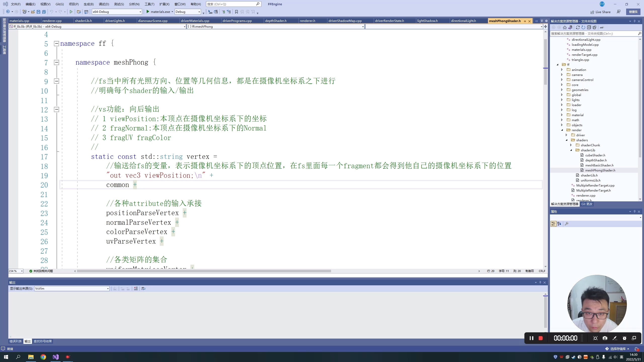Click the editor horizontal scrollbar
Screen dimensions: 644x362
(x=204, y=271)
